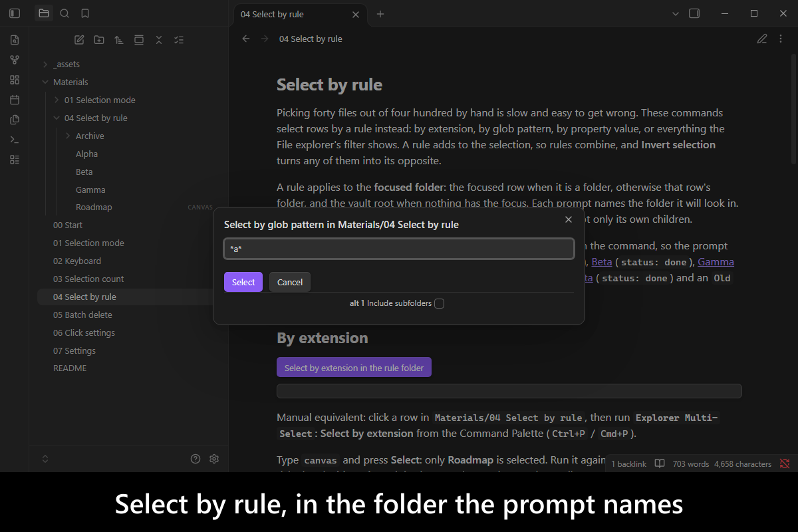Click the 1 backlink status bar entry
This screenshot has width=798, height=532.
click(628, 464)
